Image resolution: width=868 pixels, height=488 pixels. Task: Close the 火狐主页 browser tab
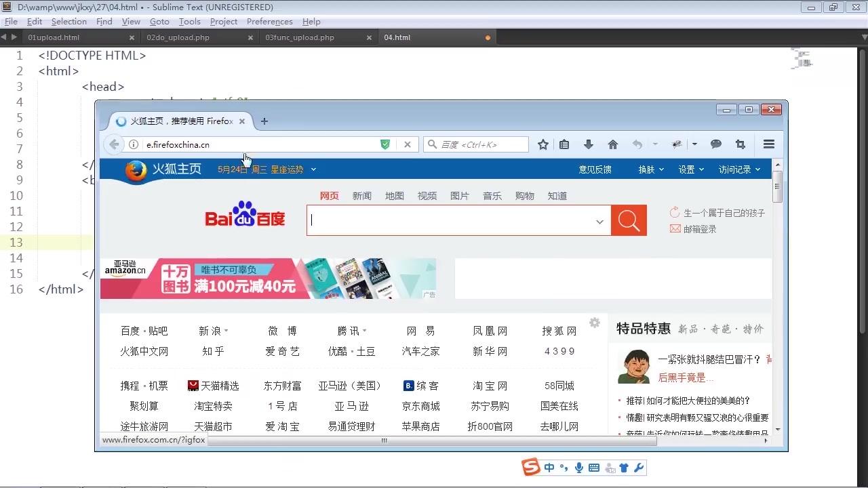point(242,121)
